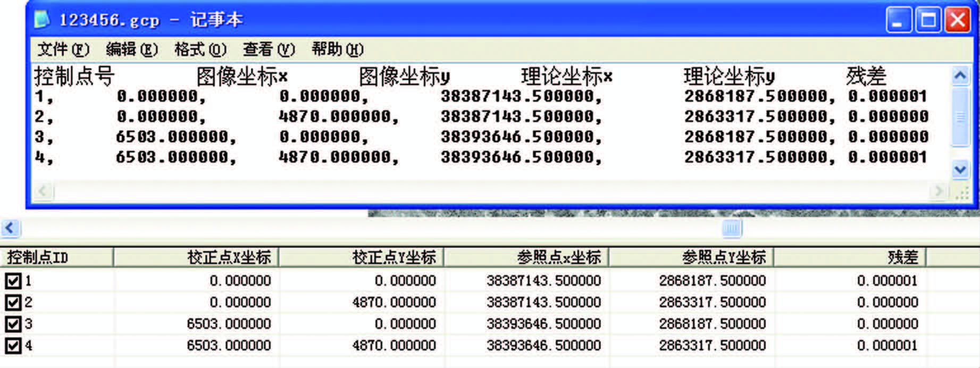Toggle checkbox for control point 4
This screenshot has width=980, height=368.
[13, 346]
